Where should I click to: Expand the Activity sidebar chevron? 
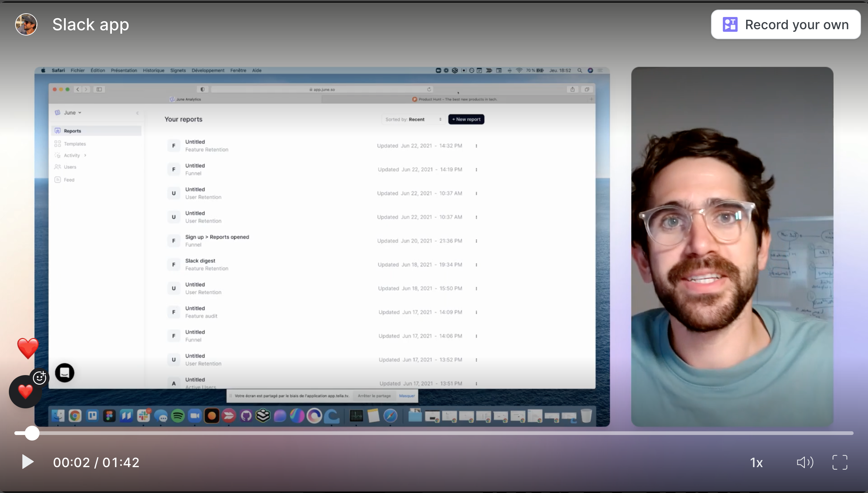pyautogui.click(x=85, y=155)
